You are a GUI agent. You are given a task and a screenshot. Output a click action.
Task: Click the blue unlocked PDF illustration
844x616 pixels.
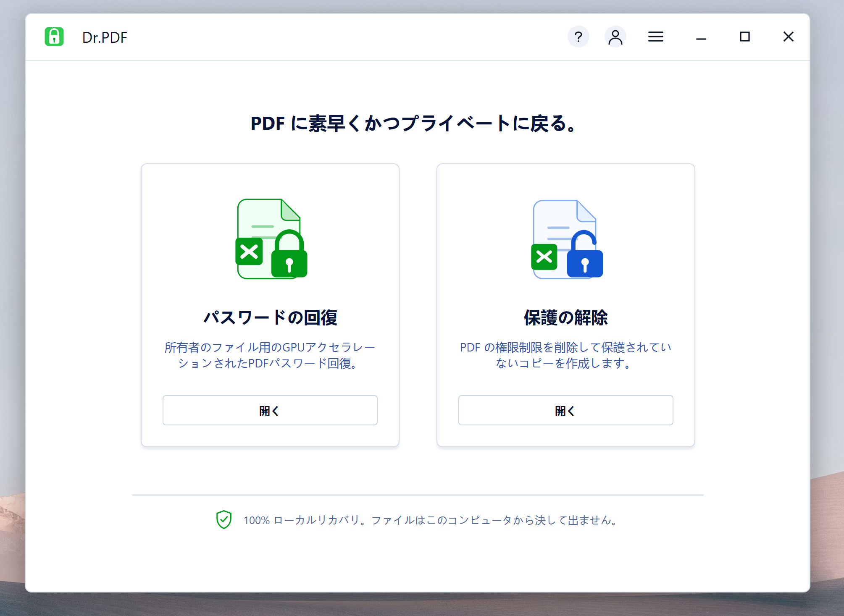coord(567,239)
